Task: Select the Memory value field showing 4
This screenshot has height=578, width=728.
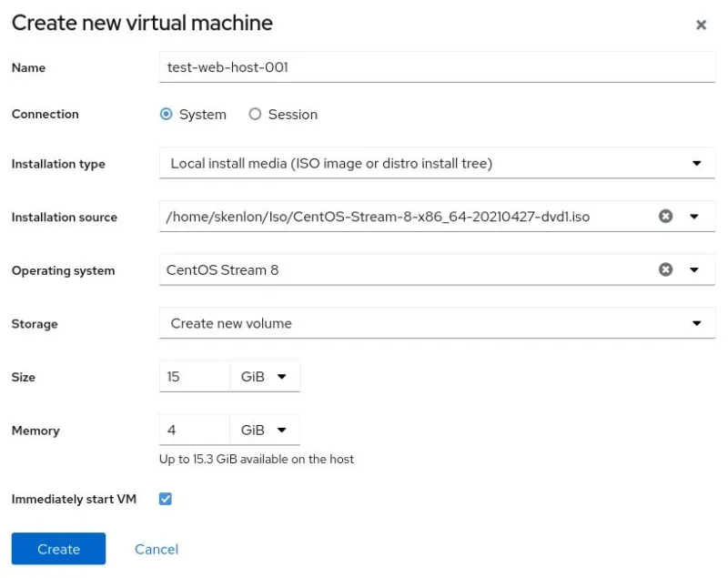Action: click(x=194, y=430)
